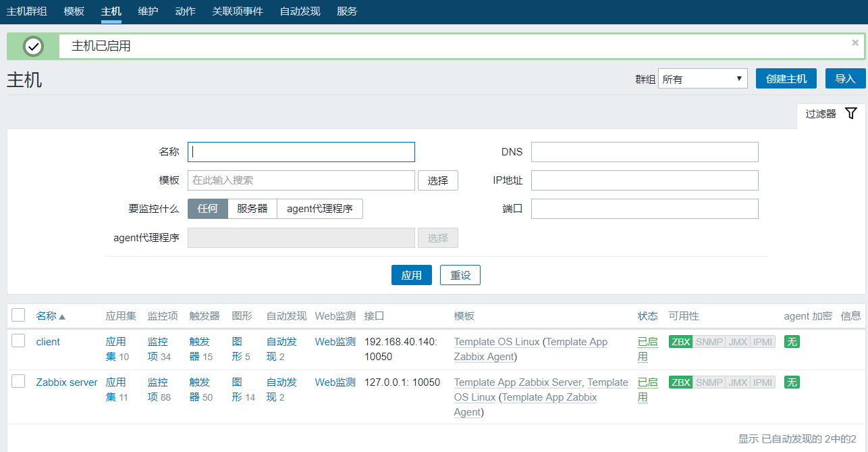This screenshot has width=868, height=452.
Task: Open 监控项 88 link for Zabbix server
Action: pos(159,390)
